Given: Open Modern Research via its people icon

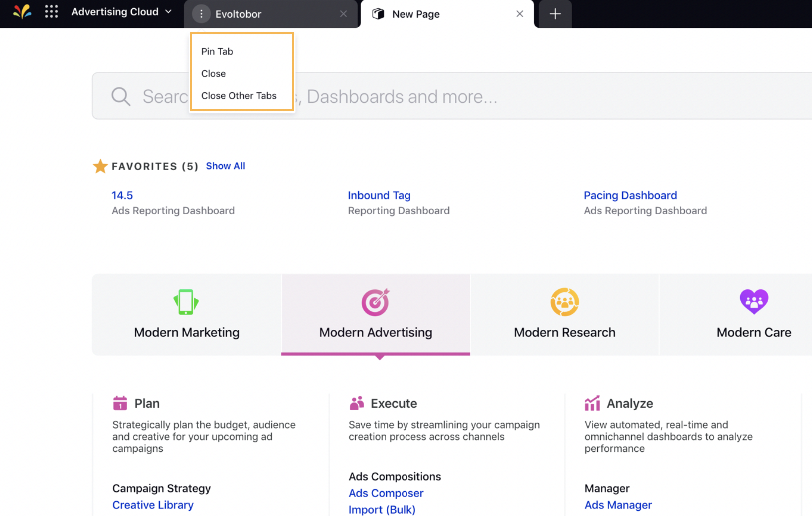Looking at the screenshot, I should (564, 302).
